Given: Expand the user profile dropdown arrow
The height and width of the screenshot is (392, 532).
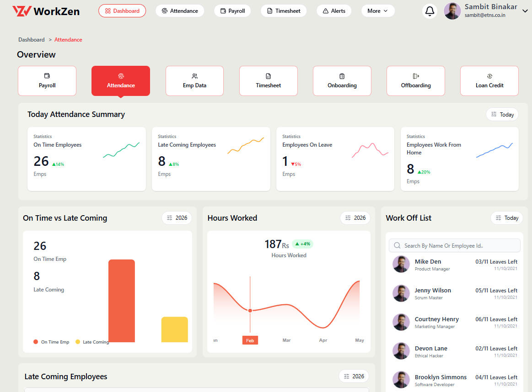Looking at the screenshot, I should (525, 11).
